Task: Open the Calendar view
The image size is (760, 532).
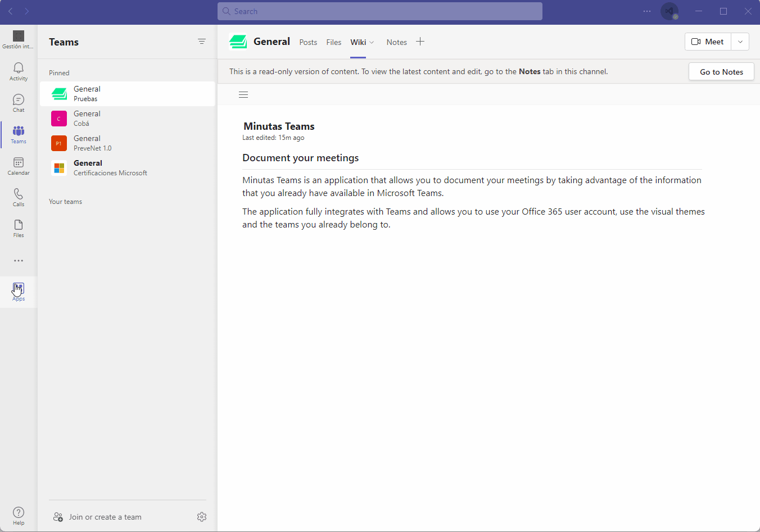Action: [x=19, y=166]
